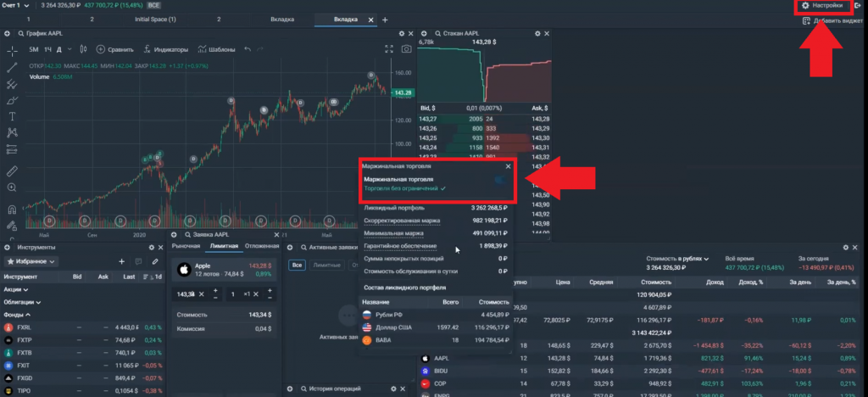Clear the quantity field in Заявка AAPL

pos(256,294)
